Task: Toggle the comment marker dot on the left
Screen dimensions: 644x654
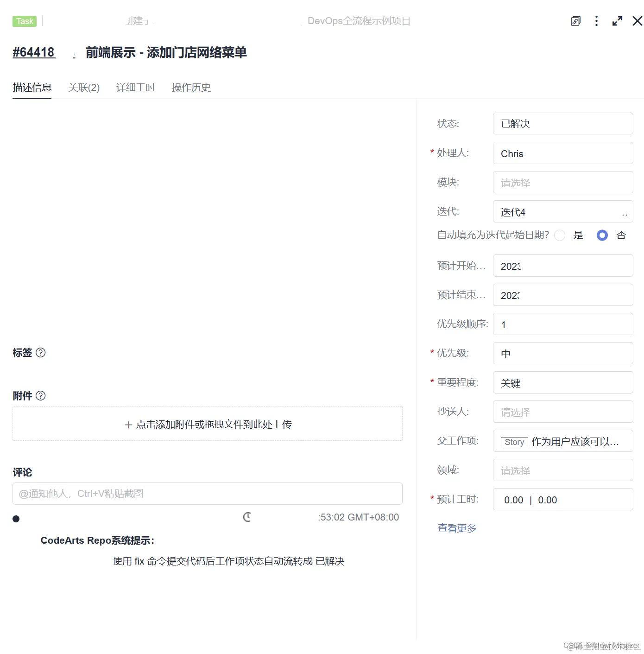Action: (x=16, y=518)
